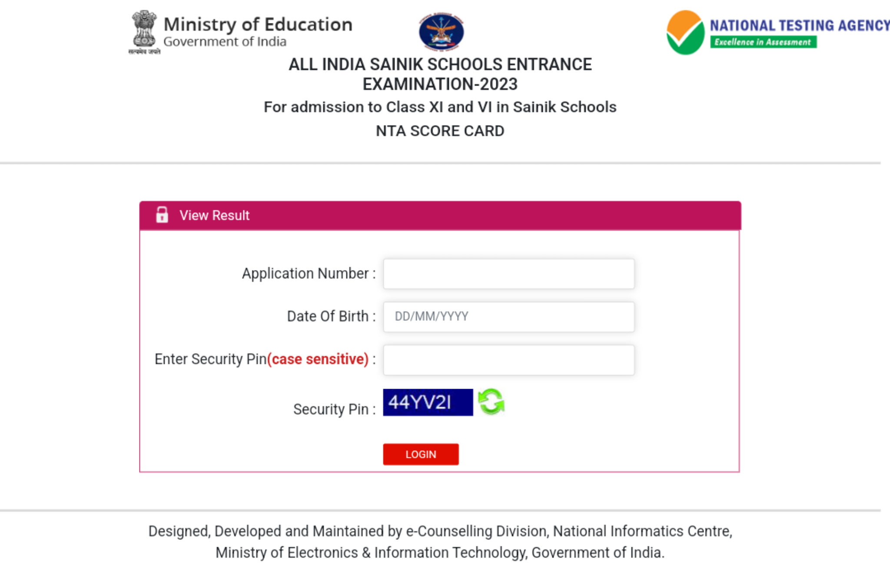Click the Sainik Schools Entrance Examination-2023 title
Screen dimensions: 890x588
(x=440, y=74)
